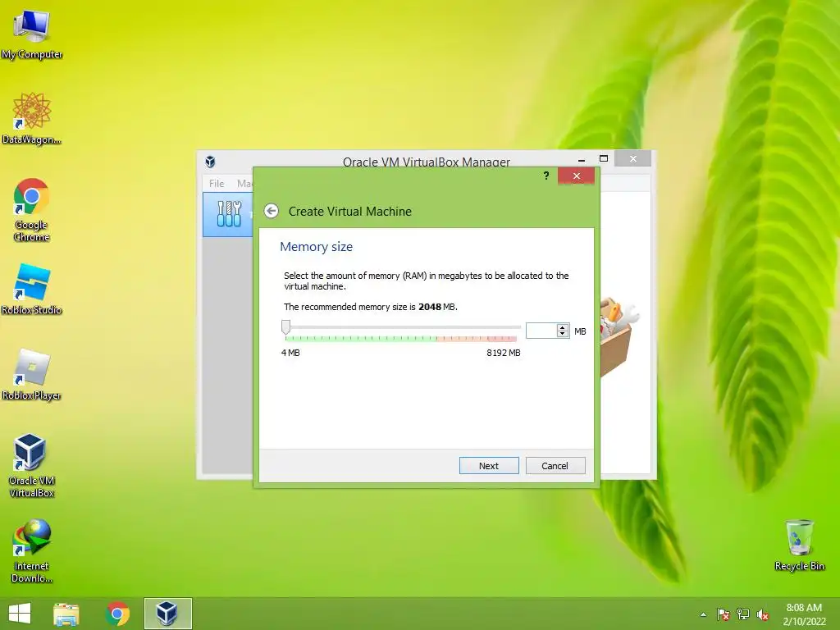Click the '2048' recommended memory text
Image resolution: width=840 pixels, height=630 pixels.
pyautogui.click(x=430, y=307)
